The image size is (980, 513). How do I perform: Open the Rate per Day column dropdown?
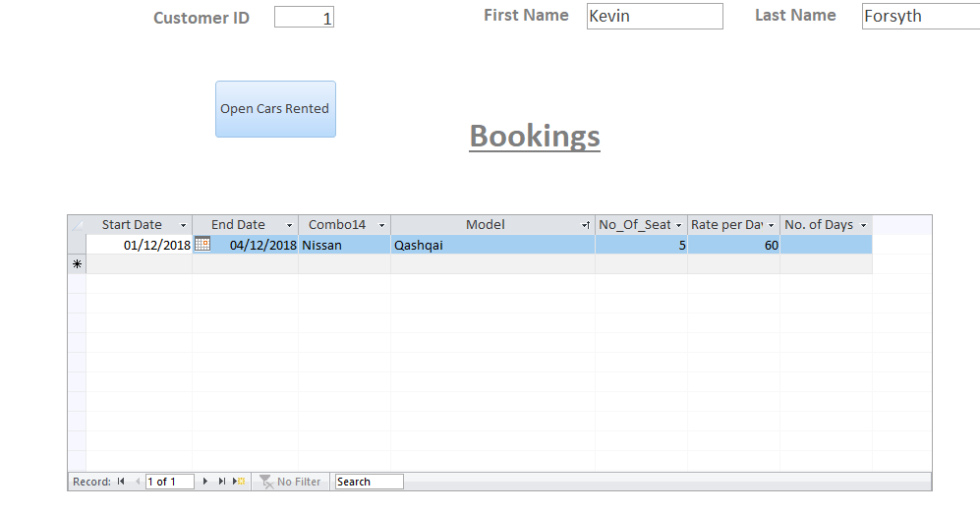pyautogui.click(x=772, y=226)
